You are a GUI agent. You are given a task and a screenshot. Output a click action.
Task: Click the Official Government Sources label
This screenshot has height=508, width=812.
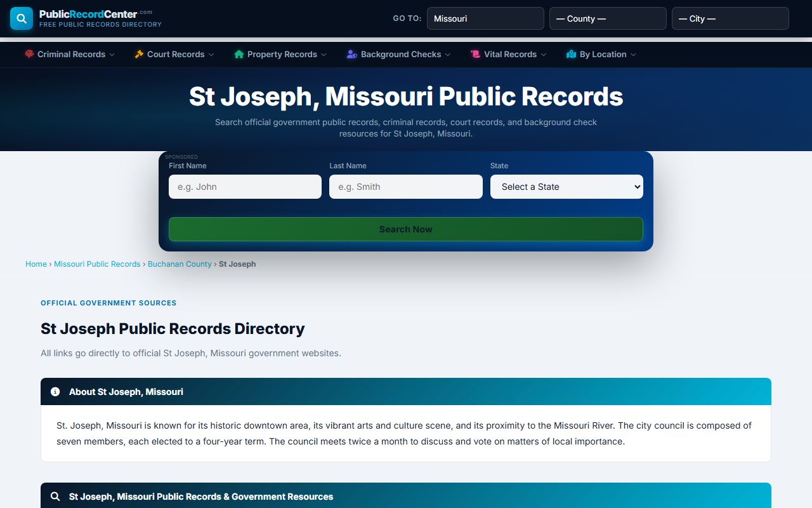click(x=108, y=303)
